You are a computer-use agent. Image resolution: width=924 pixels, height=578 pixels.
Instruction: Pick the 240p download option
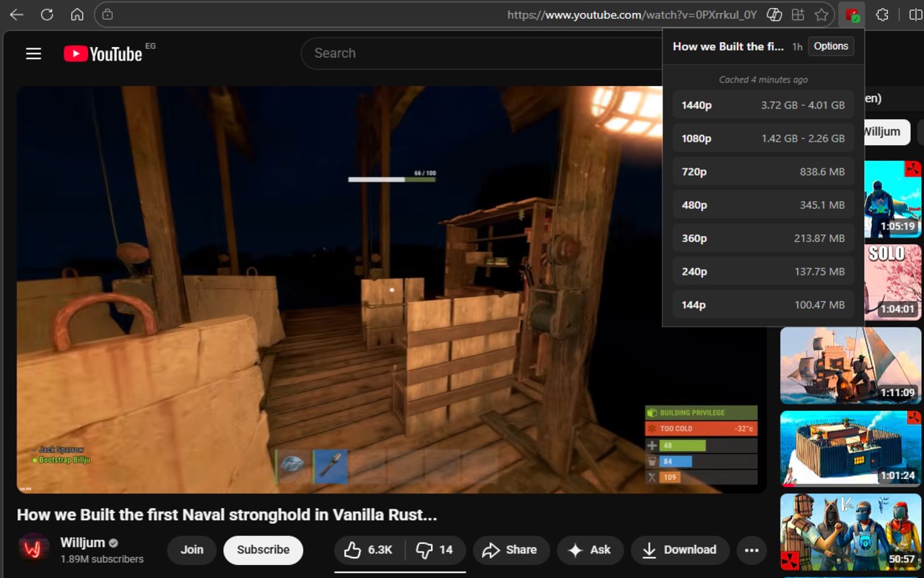pos(763,271)
